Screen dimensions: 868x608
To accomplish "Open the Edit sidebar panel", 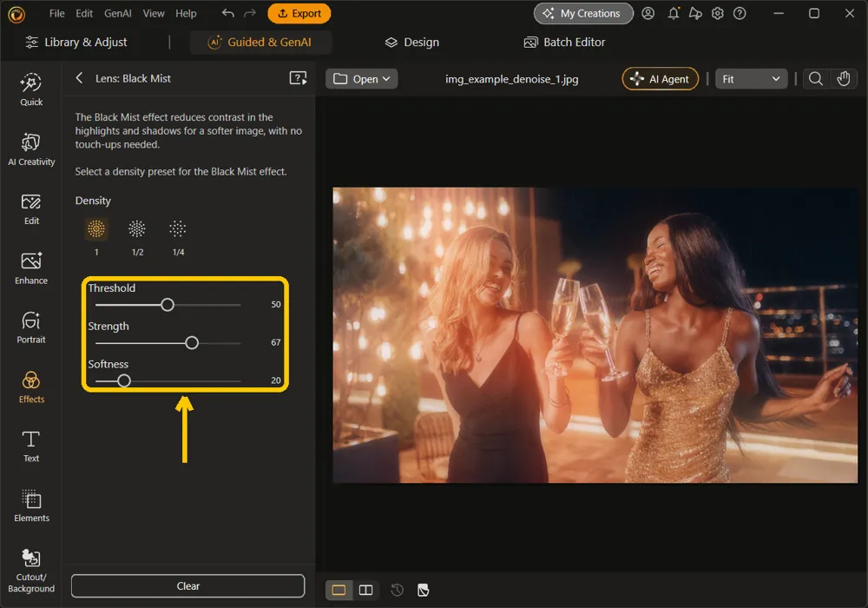I will (31, 209).
